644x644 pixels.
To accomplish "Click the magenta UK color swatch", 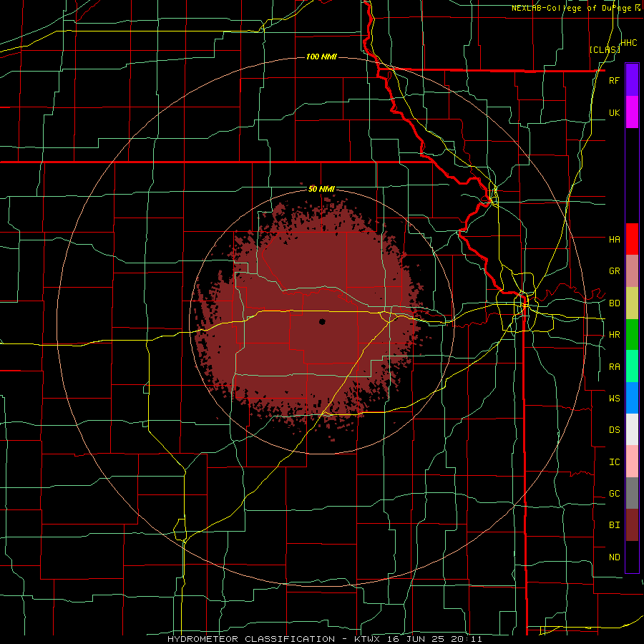I will tap(632, 112).
